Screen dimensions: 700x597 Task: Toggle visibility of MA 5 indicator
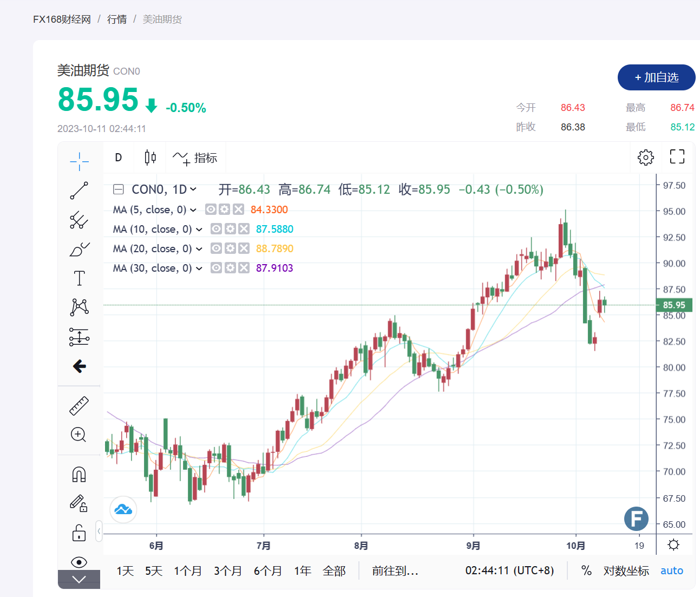211,209
